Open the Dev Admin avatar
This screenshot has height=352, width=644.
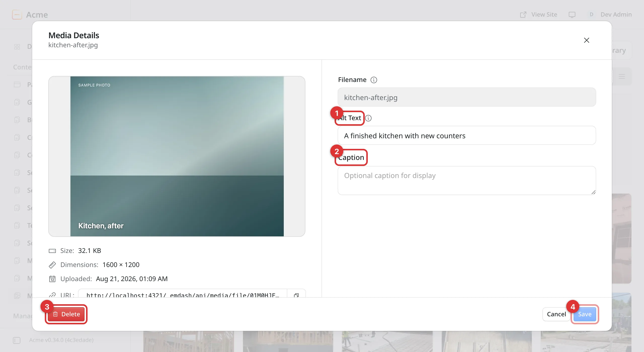591,15
